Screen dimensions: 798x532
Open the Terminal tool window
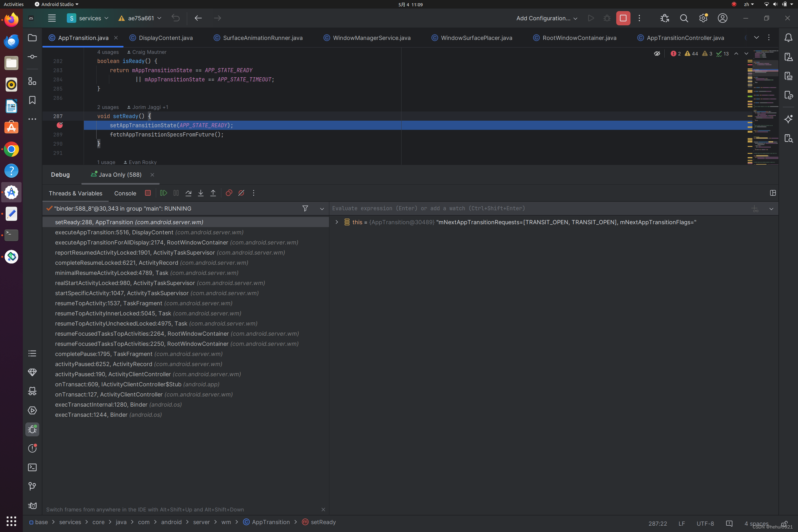tap(32, 467)
